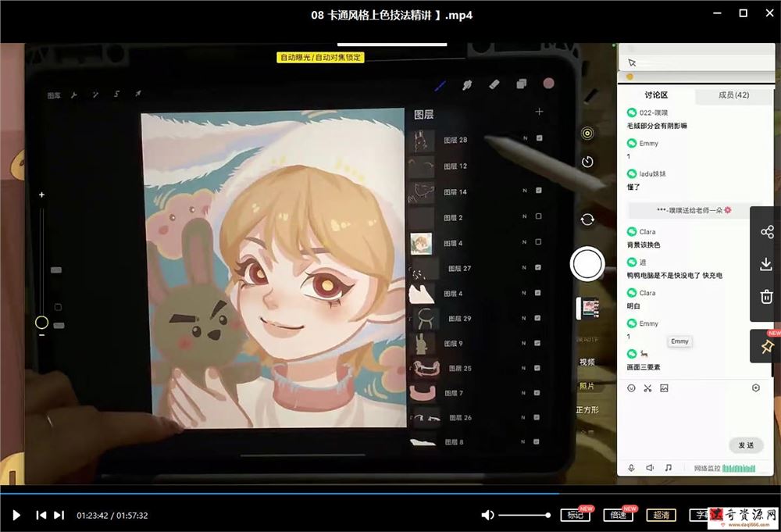Open the 超清 quality button

[x=661, y=515]
